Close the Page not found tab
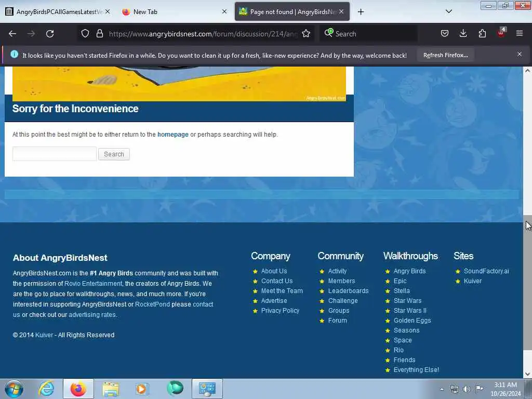This screenshot has height=399, width=532. click(341, 12)
